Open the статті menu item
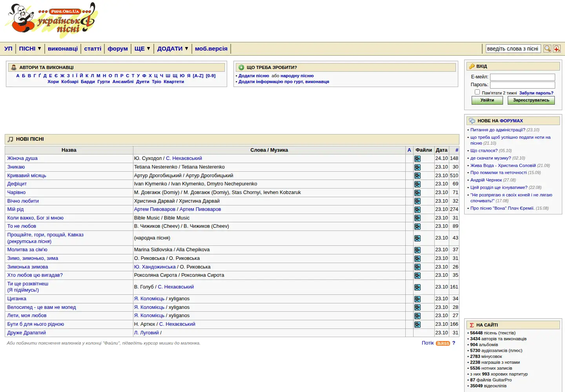 (93, 49)
